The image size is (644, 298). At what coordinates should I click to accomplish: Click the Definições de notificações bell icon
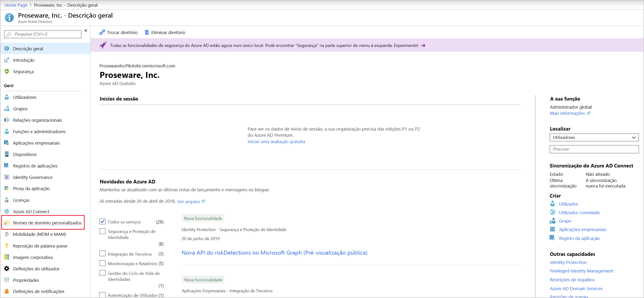coord(7,291)
